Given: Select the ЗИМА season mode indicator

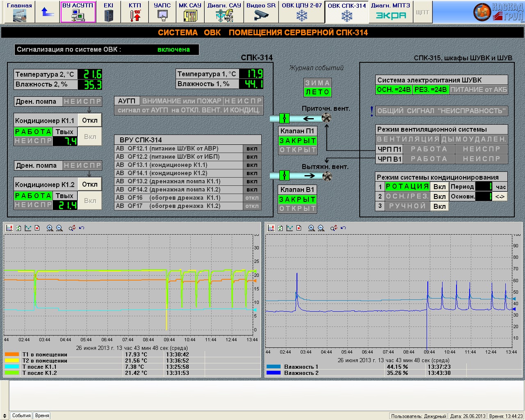Looking at the screenshot, I should (317, 83).
